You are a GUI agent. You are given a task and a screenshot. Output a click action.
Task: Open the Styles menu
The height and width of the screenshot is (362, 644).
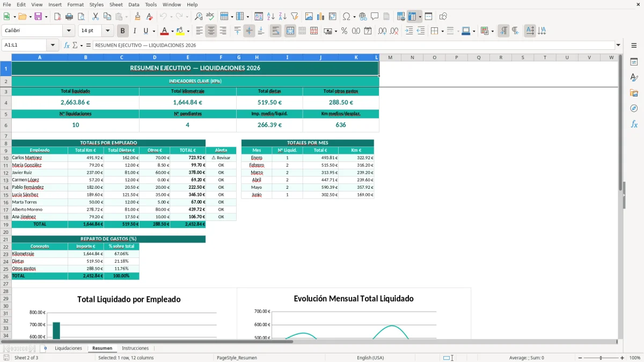coord(97,4)
